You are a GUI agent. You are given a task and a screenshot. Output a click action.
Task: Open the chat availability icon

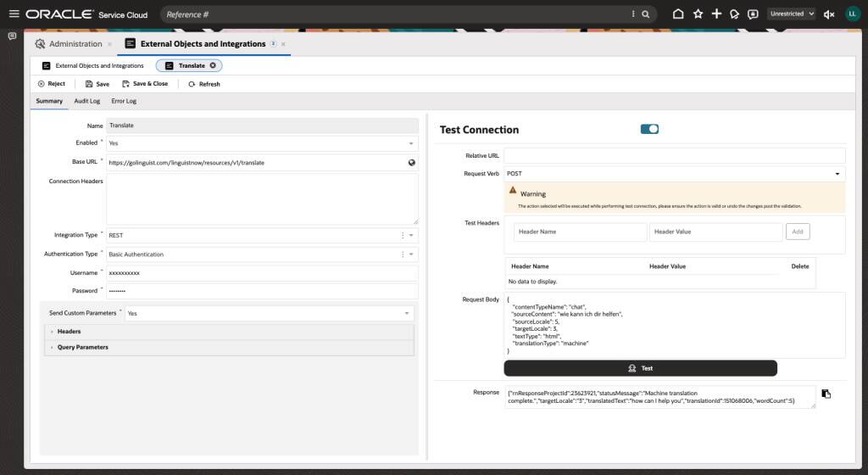(753, 14)
